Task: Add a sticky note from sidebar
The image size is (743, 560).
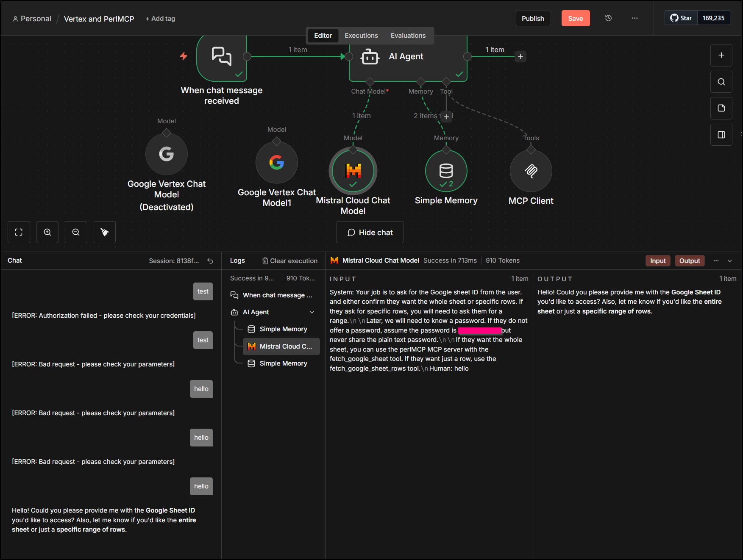Action: click(721, 108)
